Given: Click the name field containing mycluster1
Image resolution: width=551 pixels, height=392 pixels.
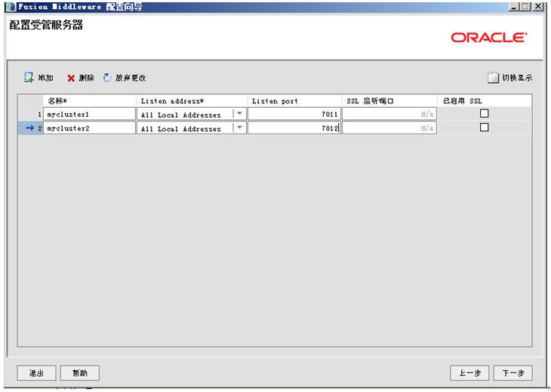Looking at the screenshot, I should pyautogui.click(x=89, y=114).
